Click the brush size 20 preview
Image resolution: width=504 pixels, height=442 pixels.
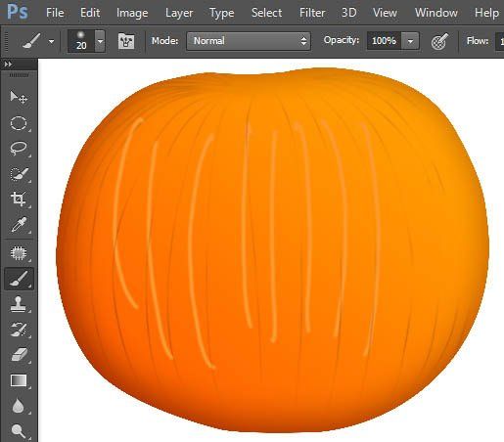click(81, 41)
